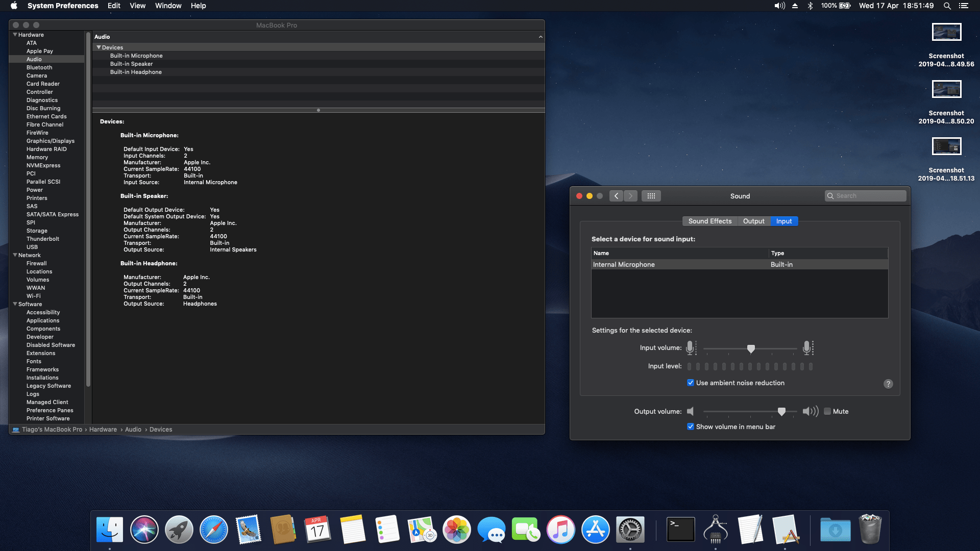Viewport: 980px width, 551px height.
Task: Click the back arrow in Sound window
Action: tap(616, 196)
